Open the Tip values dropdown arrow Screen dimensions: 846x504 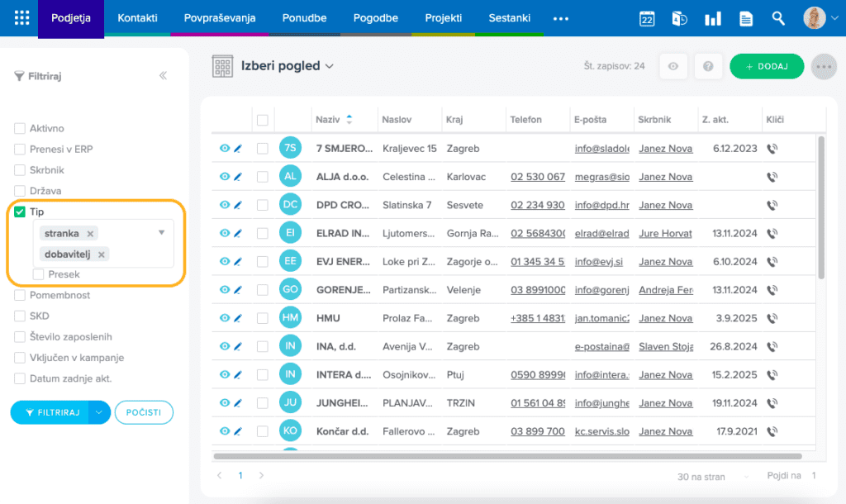[162, 233]
